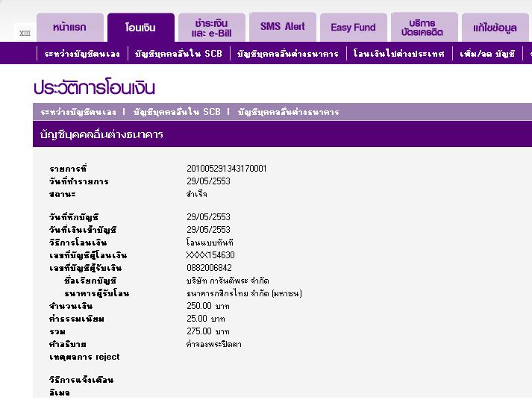The image size is (532, 400).
Task: Open โอนเงินไปต่างประเทศ international transfer menu
Action: pos(399,54)
